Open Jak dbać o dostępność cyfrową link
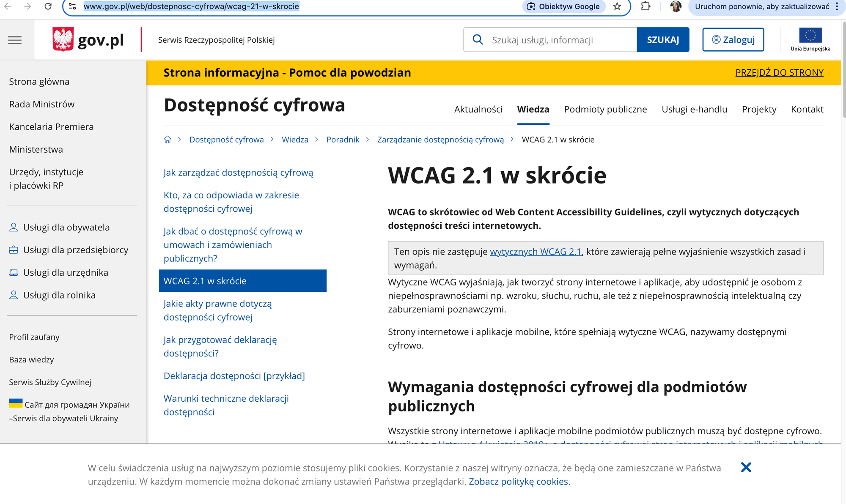Screen dimensions: 846x504 pos(233,245)
